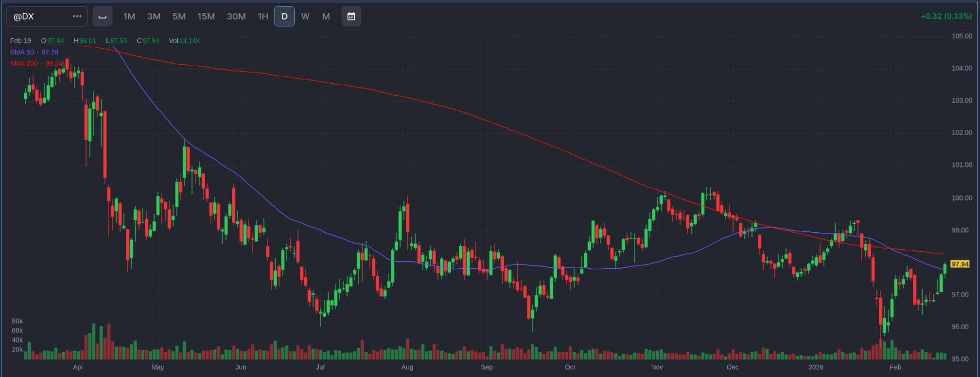
Task: Select the 3M interval
Action: pyautogui.click(x=154, y=17)
